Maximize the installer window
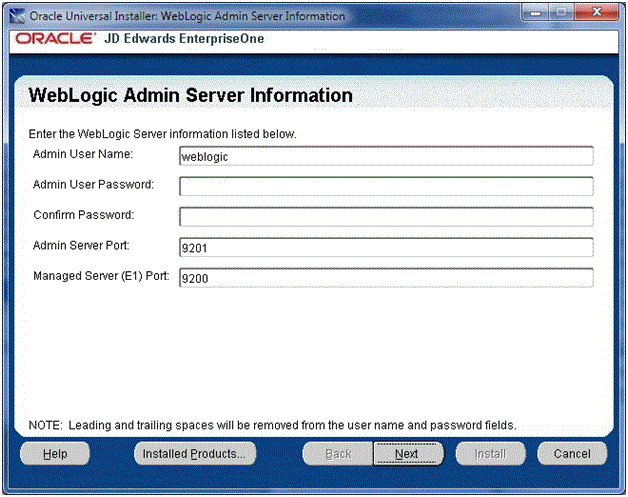Viewport: 628px width, 497px height. (561, 13)
